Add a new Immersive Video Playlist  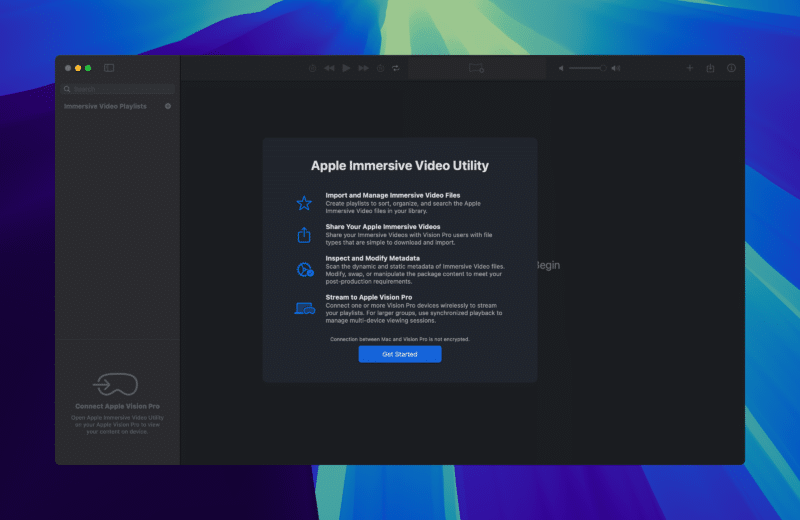pyautogui.click(x=168, y=106)
